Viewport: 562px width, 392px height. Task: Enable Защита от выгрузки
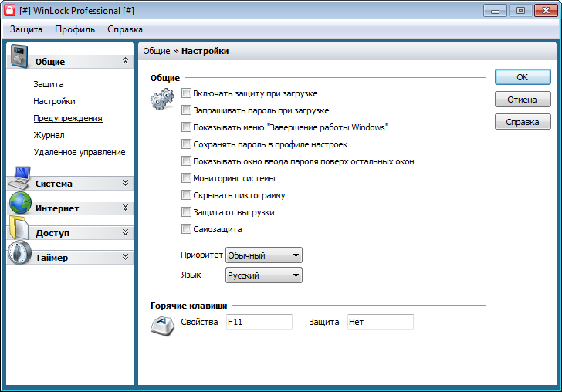[186, 211]
